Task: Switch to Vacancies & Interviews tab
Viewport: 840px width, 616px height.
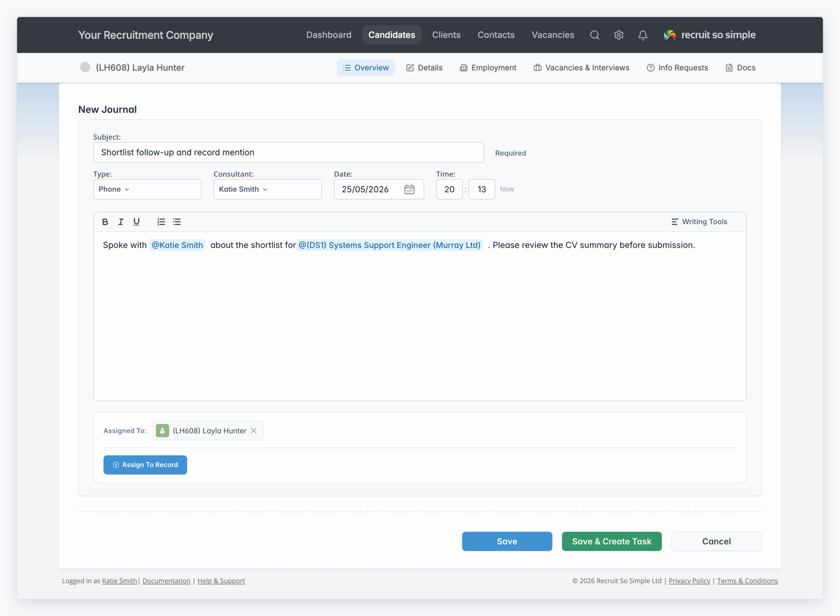Action: tap(581, 68)
